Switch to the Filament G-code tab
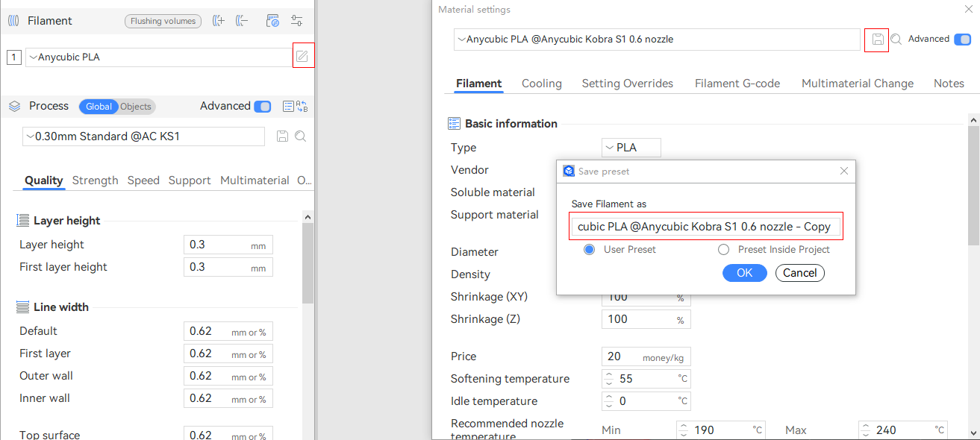The height and width of the screenshot is (440, 980). (737, 84)
